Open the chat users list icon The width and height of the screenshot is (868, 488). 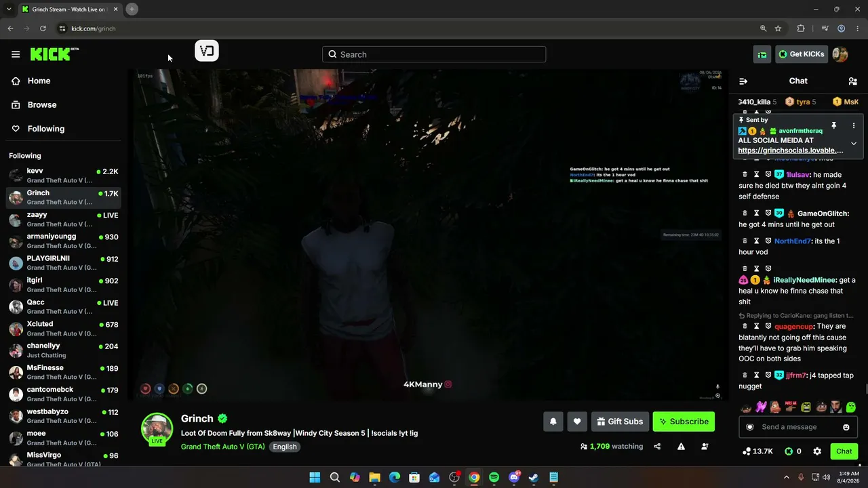pos(853,81)
